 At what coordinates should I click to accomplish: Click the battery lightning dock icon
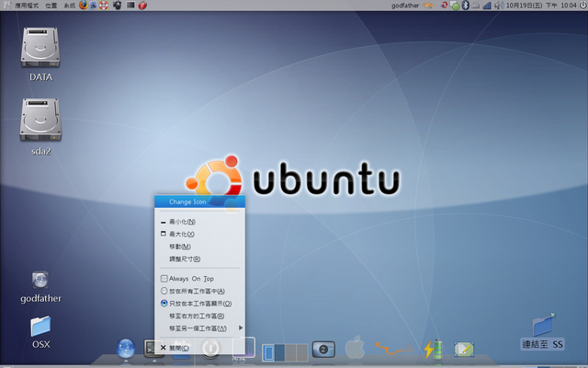point(434,348)
